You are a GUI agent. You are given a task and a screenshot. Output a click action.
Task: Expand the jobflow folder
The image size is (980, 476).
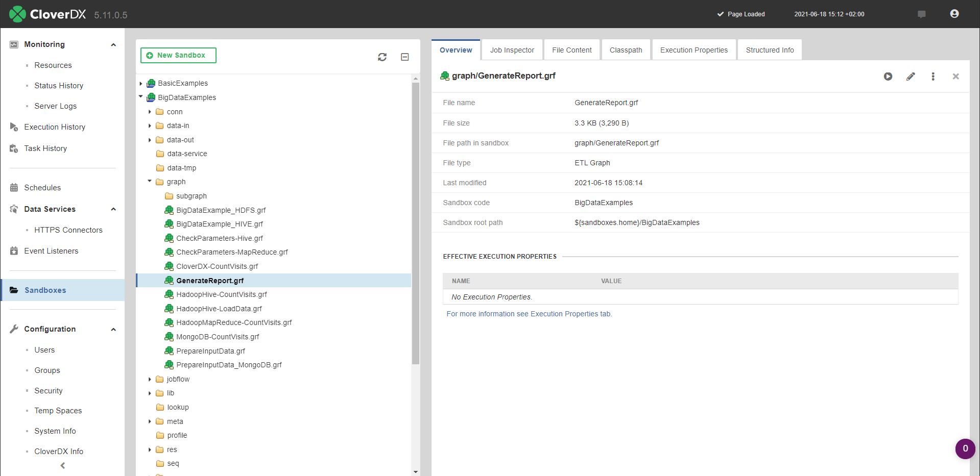pyautogui.click(x=150, y=379)
